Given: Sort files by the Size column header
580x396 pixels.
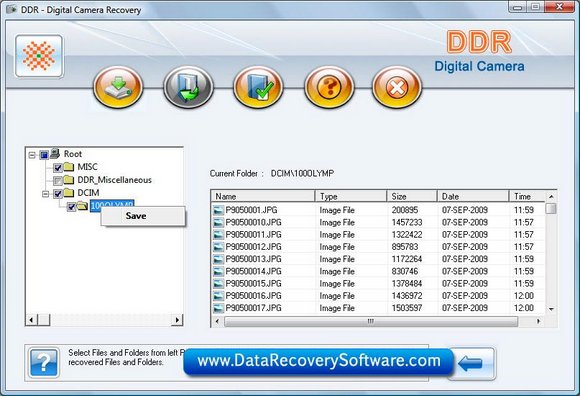Looking at the screenshot, I should pyautogui.click(x=412, y=196).
